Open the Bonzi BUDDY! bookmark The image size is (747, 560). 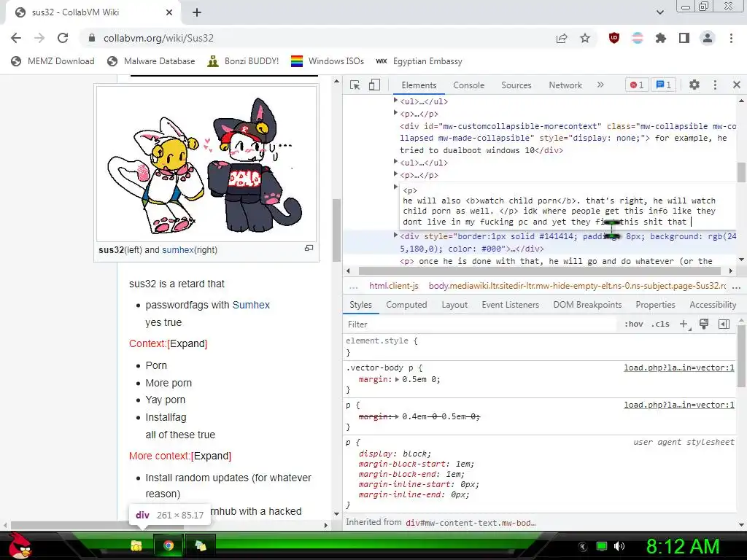(244, 61)
